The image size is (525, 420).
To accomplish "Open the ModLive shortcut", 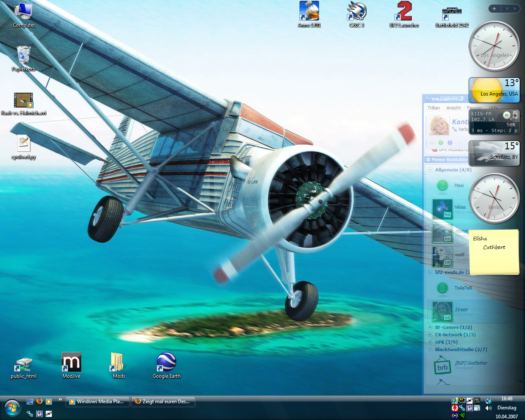I will pos(71,365).
